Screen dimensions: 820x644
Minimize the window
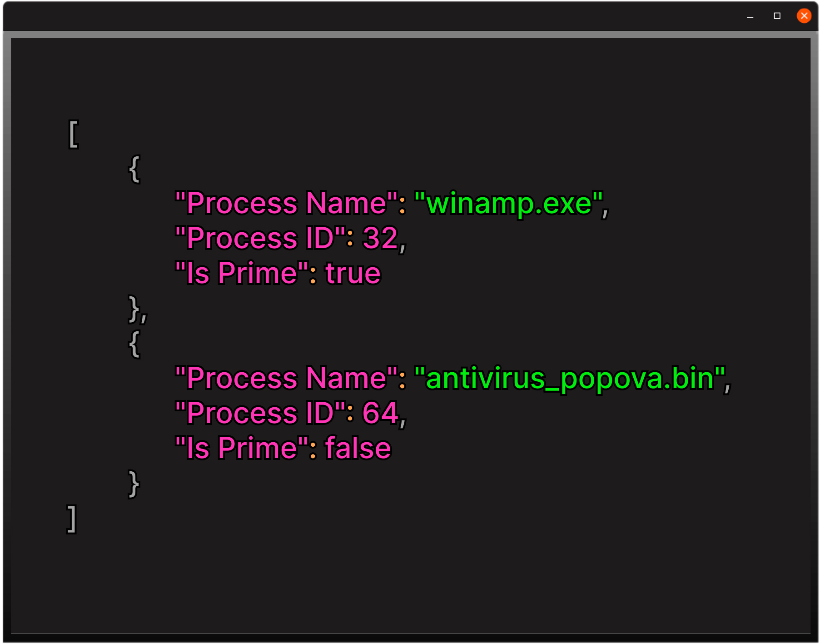click(750, 16)
